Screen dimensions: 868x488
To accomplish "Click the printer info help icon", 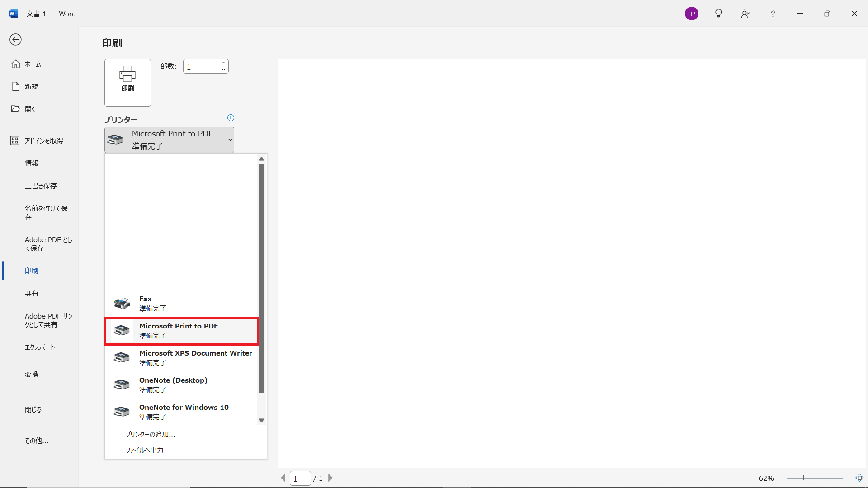I will pos(231,118).
